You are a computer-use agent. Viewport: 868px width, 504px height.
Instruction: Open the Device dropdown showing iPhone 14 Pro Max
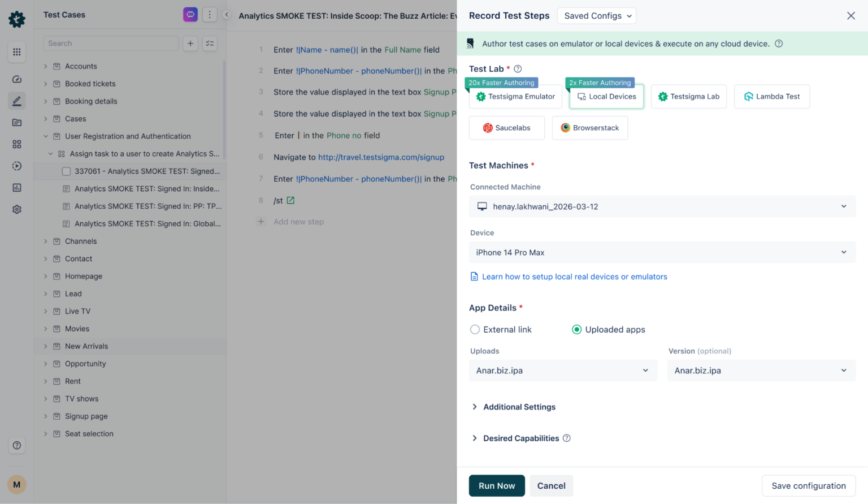(x=662, y=252)
